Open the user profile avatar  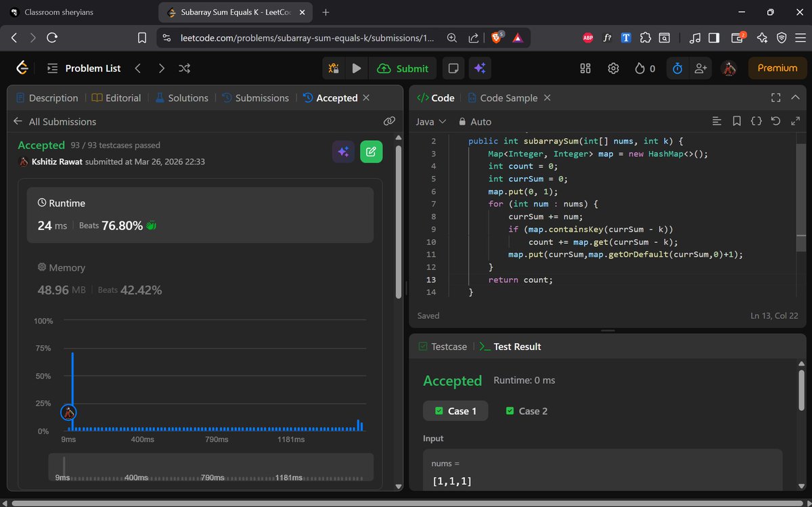pyautogui.click(x=729, y=68)
